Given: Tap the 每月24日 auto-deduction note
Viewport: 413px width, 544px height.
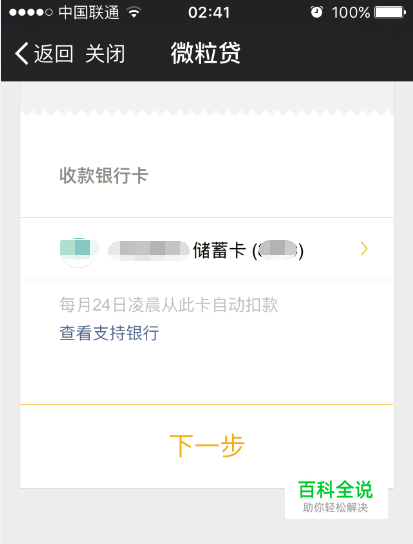Looking at the screenshot, I should [169, 305].
